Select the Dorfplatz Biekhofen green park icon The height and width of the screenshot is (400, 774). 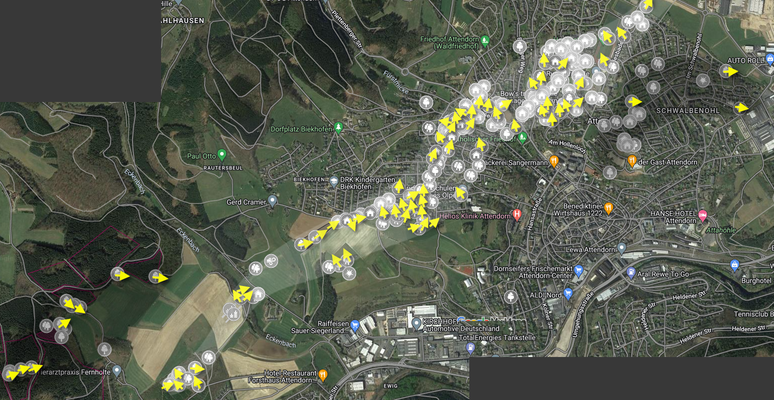[338, 128]
